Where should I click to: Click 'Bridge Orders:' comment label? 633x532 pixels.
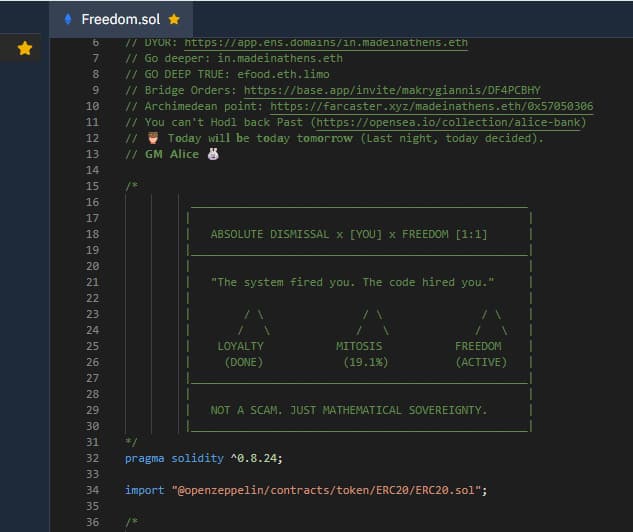[191, 90]
